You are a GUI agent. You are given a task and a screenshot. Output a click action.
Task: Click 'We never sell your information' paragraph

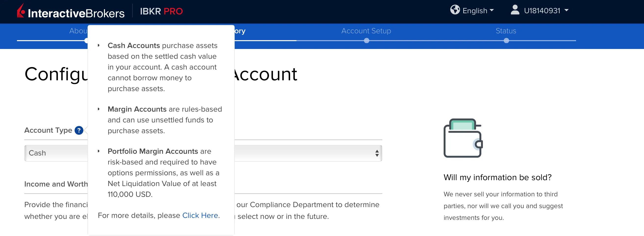[503, 206]
